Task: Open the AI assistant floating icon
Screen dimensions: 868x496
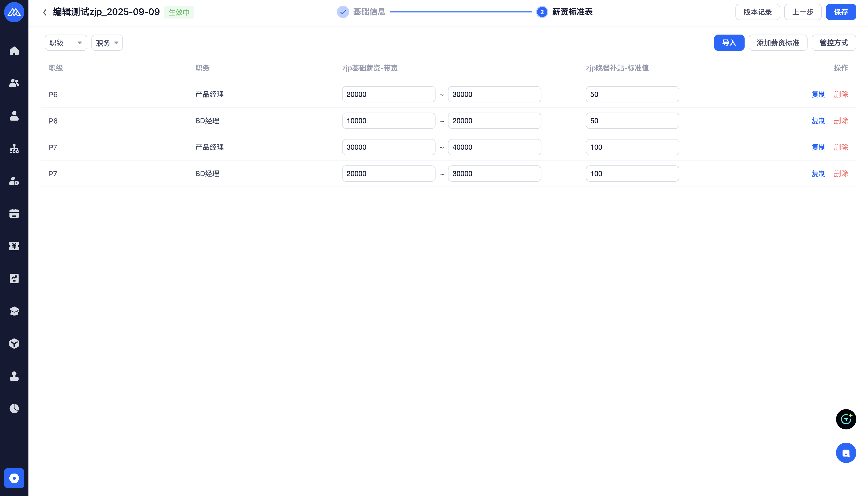Action: [x=846, y=419]
